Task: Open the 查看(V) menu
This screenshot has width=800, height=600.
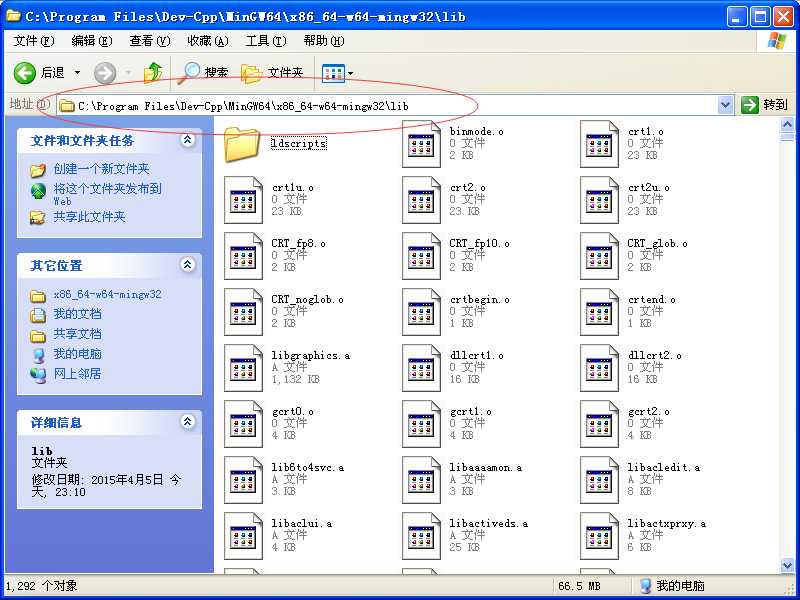Action: (149, 41)
